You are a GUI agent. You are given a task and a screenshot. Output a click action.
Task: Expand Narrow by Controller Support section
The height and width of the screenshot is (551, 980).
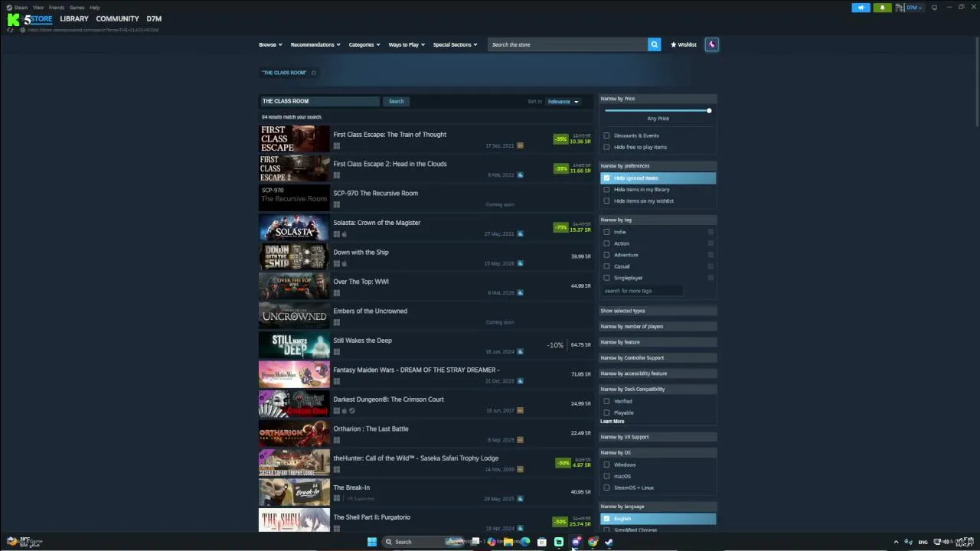pyautogui.click(x=658, y=357)
